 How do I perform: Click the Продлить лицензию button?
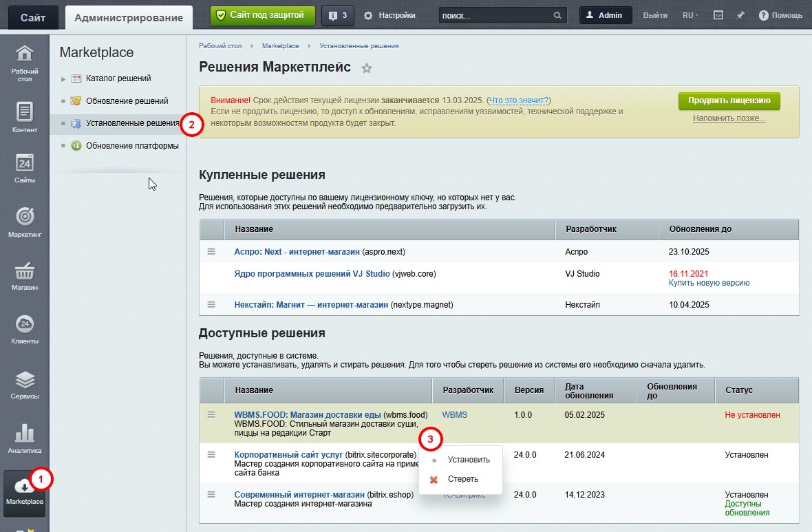coord(729,100)
